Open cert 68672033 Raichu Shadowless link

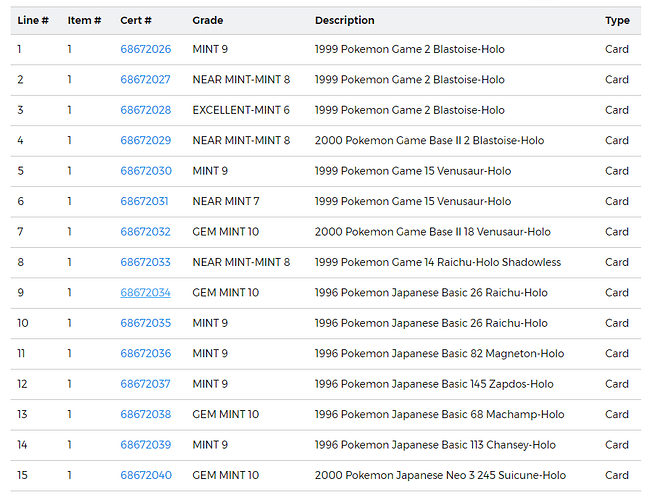click(145, 263)
